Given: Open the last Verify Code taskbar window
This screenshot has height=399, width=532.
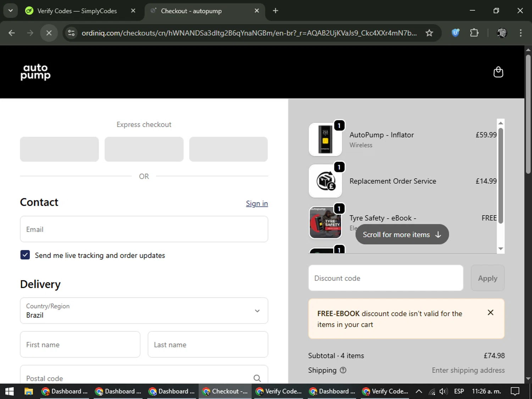Looking at the screenshot, I should (386, 391).
